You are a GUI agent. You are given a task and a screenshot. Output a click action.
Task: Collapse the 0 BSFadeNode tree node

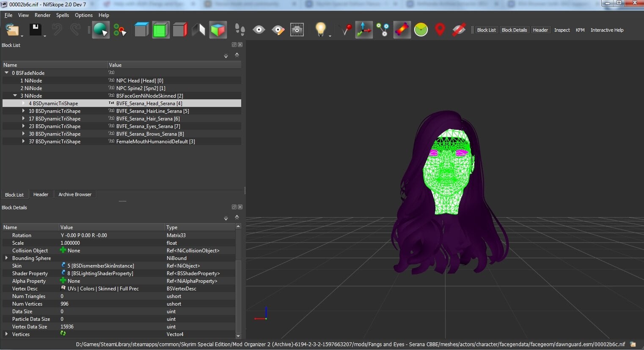(7, 73)
